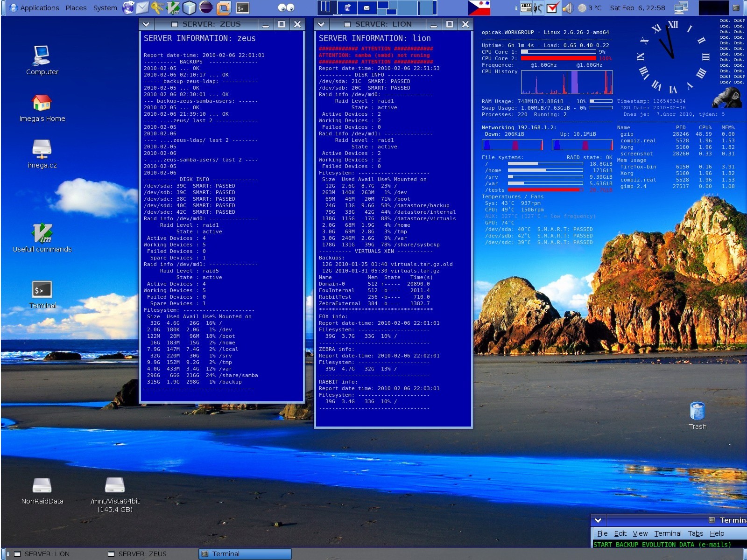Click the audio jack tray icon
Viewport: 747px width, 560px height.
click(538, 7)
